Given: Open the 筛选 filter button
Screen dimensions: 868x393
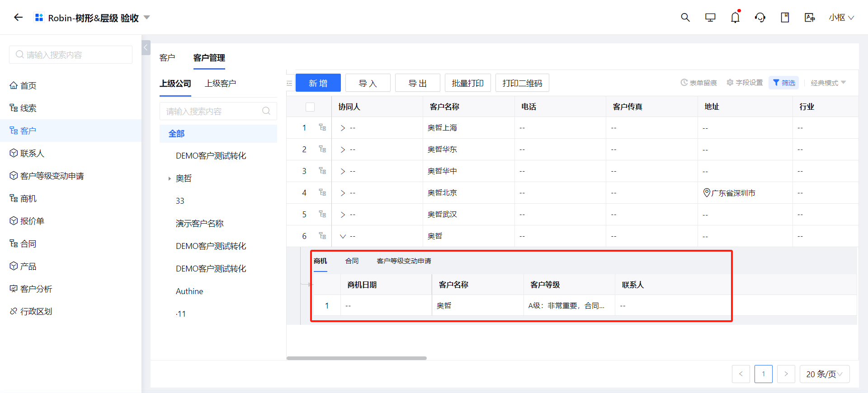Looking at the screenshot, I should [x=784, y=83].
